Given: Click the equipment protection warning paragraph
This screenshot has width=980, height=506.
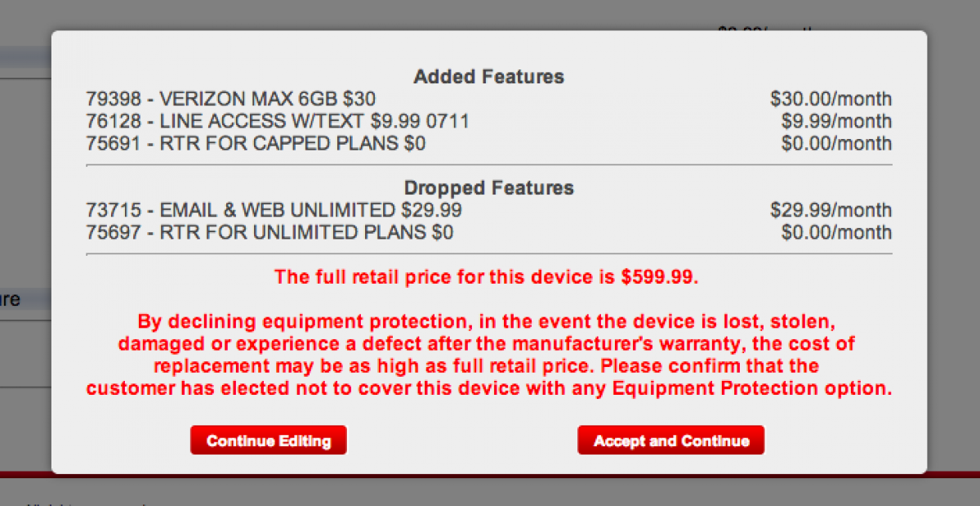Looking at the screenshot, I should [x=488, y=354].
